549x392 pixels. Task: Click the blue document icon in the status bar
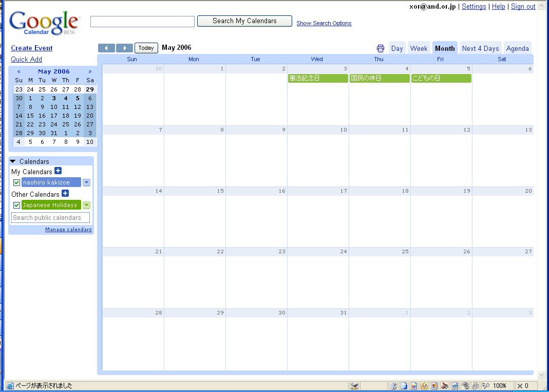click(x=404, y=386)
